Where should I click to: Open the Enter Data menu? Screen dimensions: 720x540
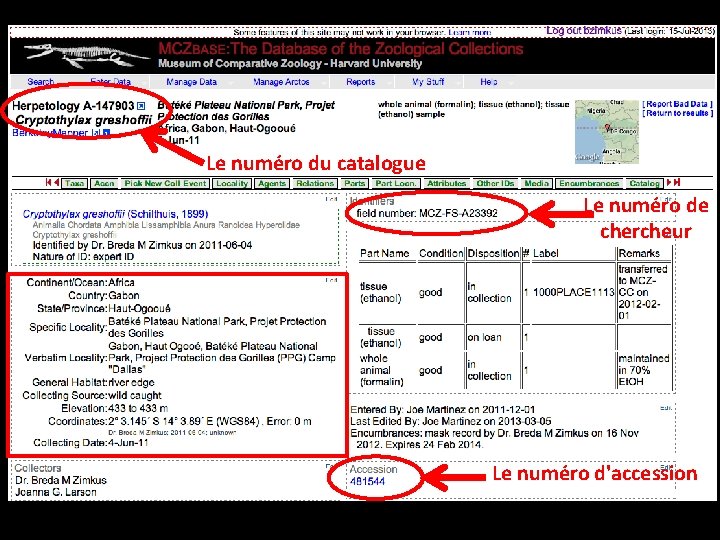110,82
